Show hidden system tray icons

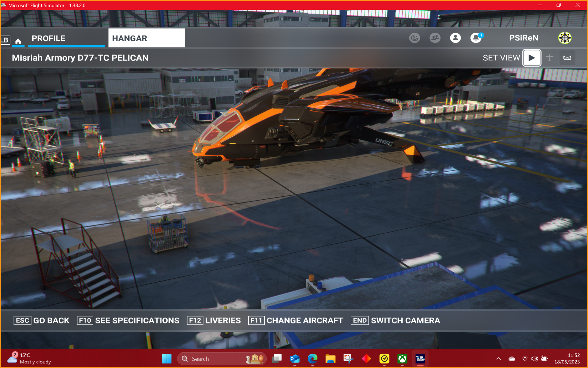[499, 359]
